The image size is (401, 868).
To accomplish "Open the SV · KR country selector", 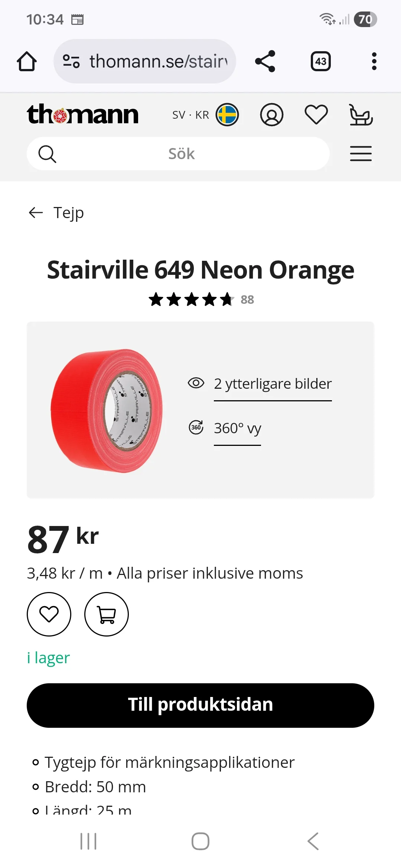I will [205, 115].
